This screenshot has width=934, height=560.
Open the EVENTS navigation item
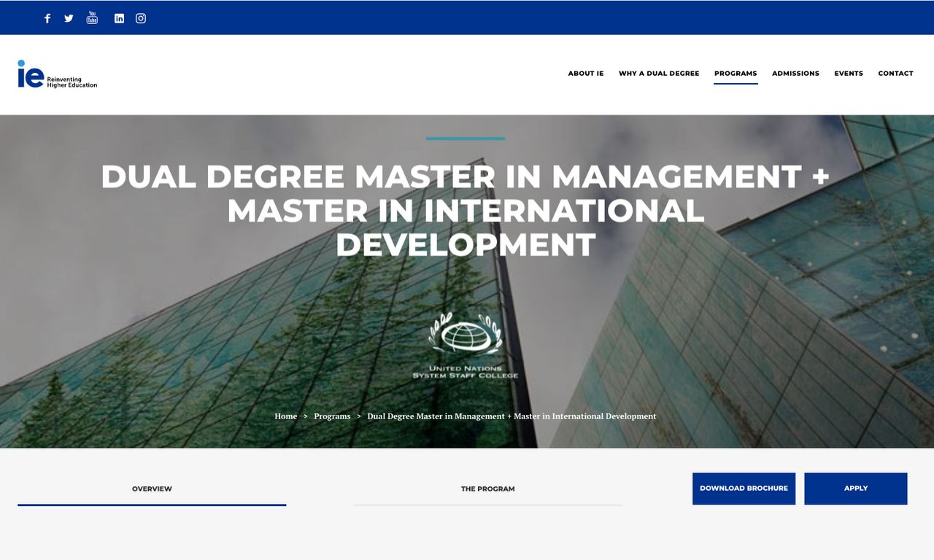coord(849,73)
